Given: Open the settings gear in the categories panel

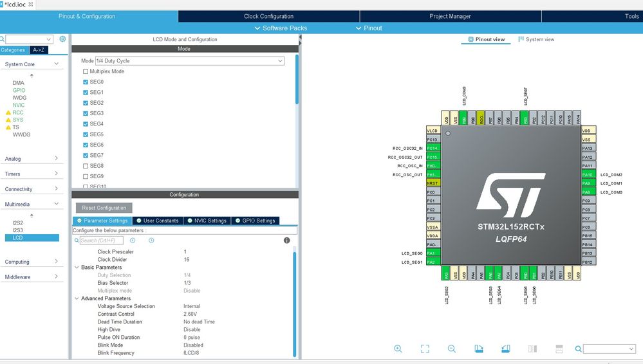Looking at the screenshot, I should [x=62, y=39].
